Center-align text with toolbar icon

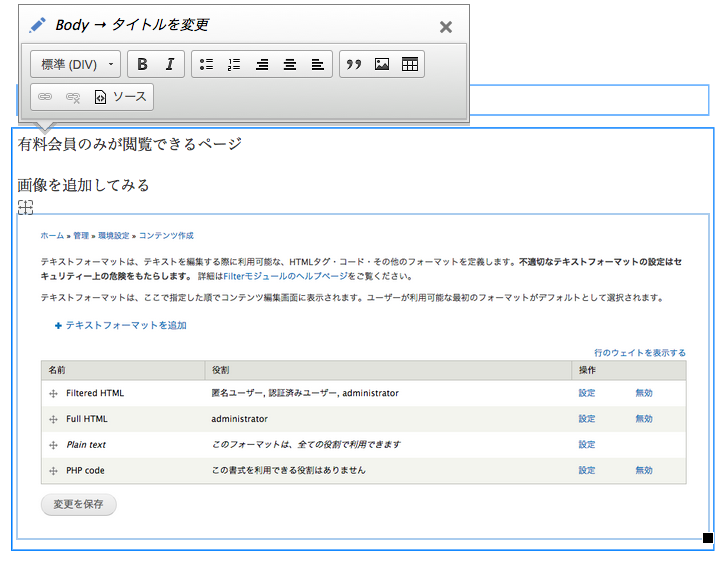(x=290, y=64)
